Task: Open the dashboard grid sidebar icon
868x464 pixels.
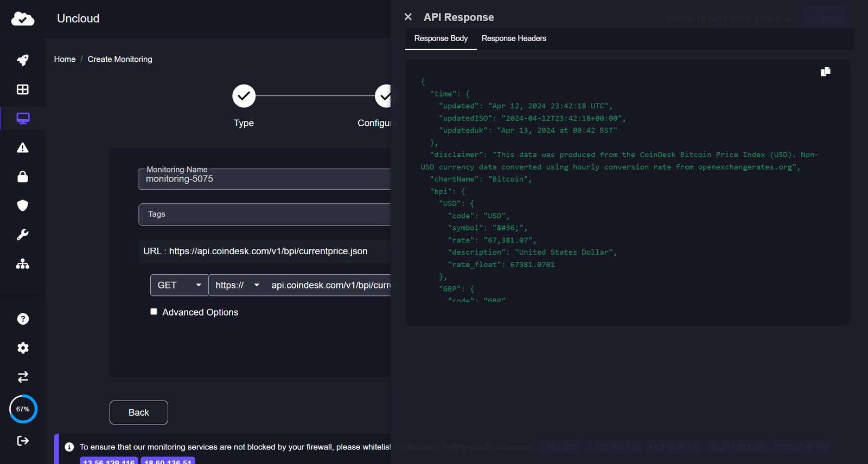Action: click(x=23, y=89)
